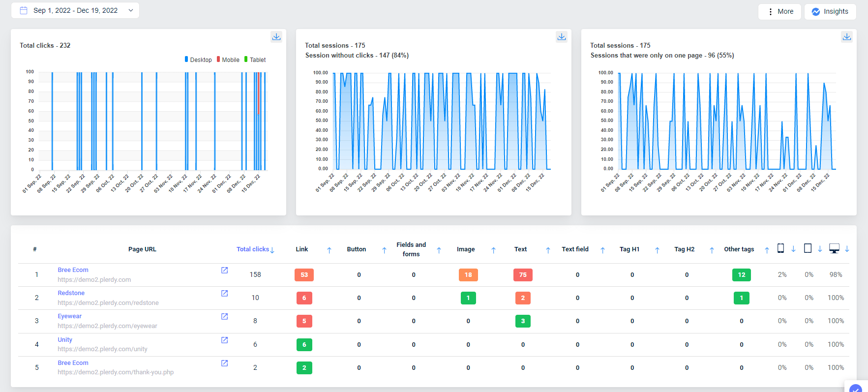Click the calendar icon in date picker
This screenshot has width=868, height=392.
click(23, 10)
